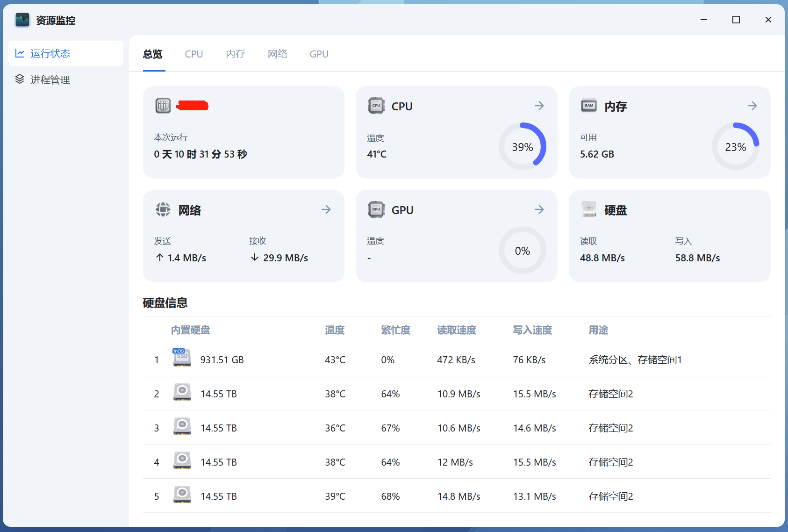Click the device chip icon on uptime card

tap(163, 106)
